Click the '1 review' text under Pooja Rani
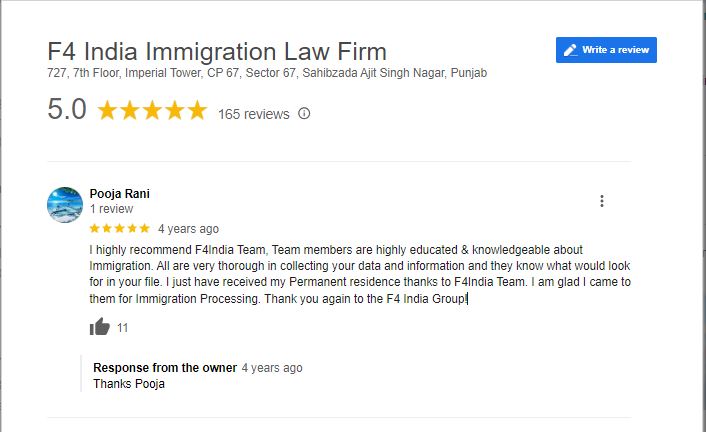The width and height of the screenshot is (706, 432). [x=111, y=209]
